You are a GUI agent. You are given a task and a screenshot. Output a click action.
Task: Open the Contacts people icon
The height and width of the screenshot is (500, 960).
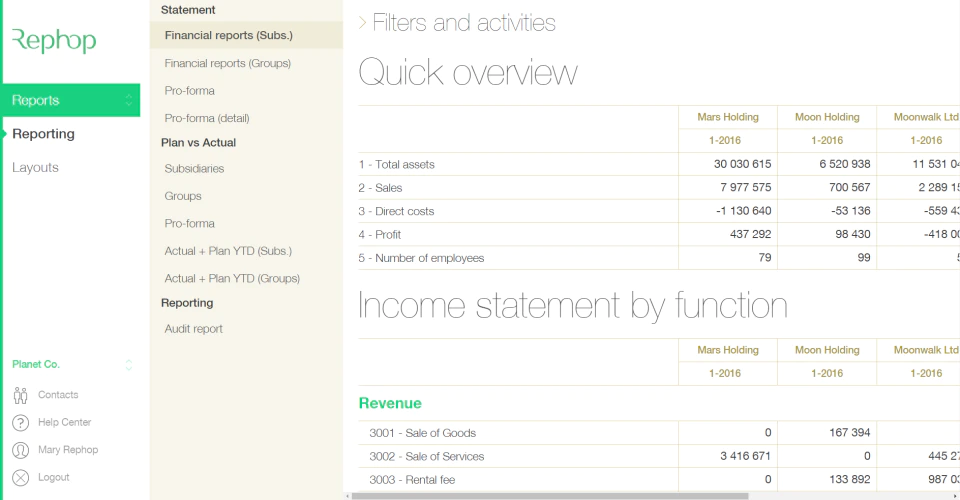click(20, 395)
